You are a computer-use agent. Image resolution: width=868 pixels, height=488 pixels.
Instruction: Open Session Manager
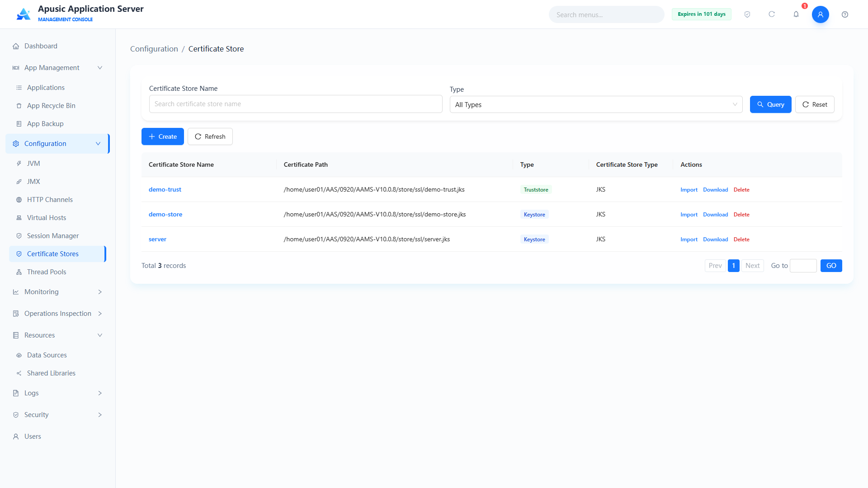click(58, 236)
